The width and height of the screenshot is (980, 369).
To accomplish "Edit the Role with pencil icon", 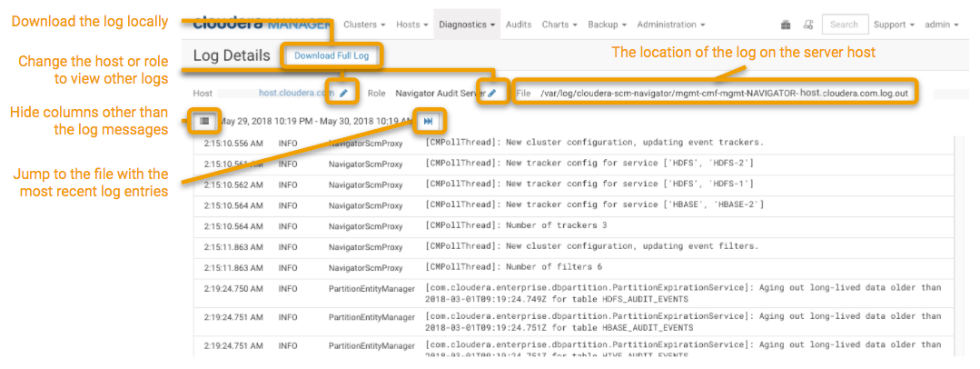I will pos(492,93).
